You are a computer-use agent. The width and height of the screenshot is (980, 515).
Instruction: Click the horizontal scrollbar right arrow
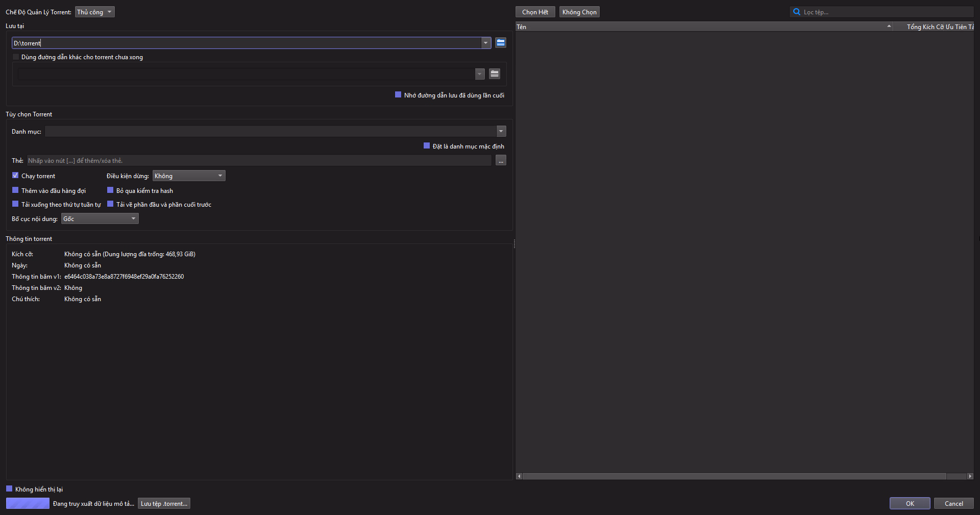(x=970, y=476)
